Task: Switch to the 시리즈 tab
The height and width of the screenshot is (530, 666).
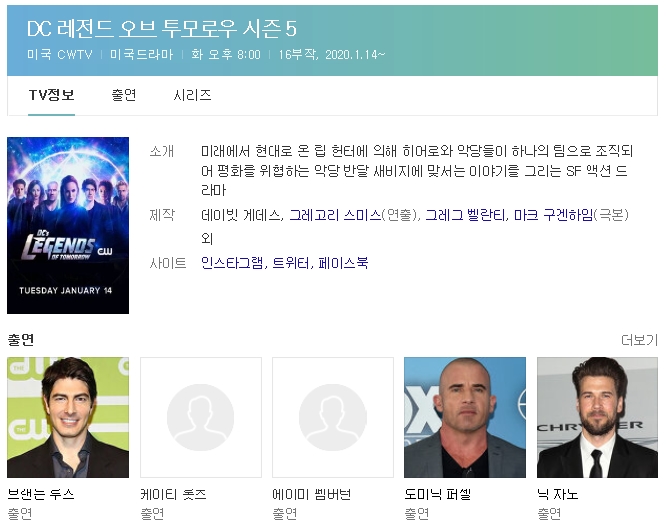Action: pos(192,95)
